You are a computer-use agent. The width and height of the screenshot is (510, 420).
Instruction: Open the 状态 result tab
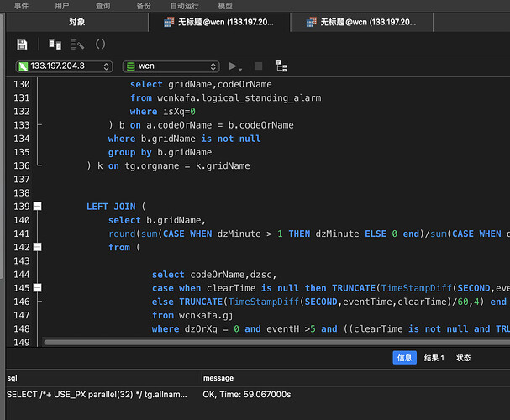464,358
